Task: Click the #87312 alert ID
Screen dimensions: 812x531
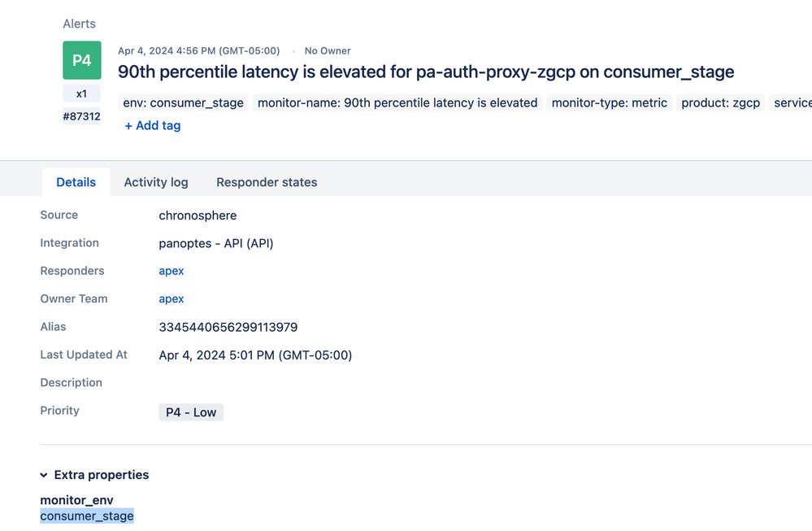Action: pos(82,116)
